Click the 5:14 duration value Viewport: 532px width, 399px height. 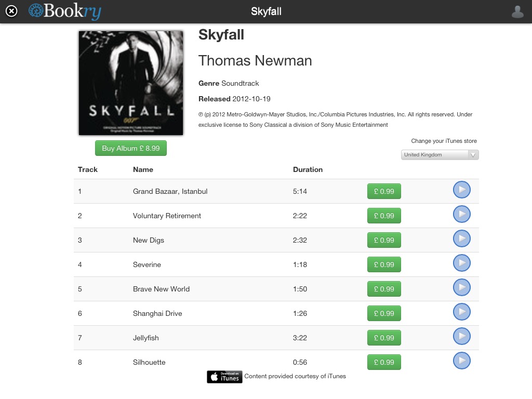tap(300, 191)
